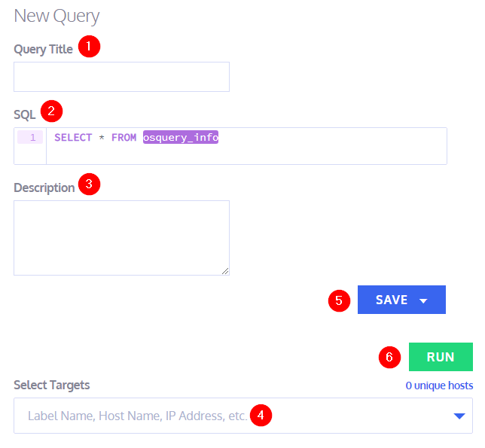Open the Save button dropdown arrow
This screenshot has height=448, width=485.
click(423, 300)
